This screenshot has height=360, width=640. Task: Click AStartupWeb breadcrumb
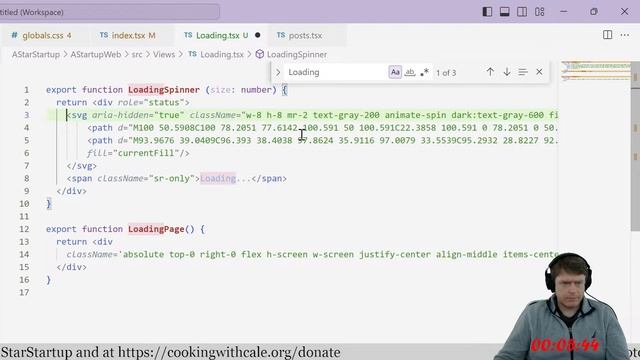tap(96, 54)
